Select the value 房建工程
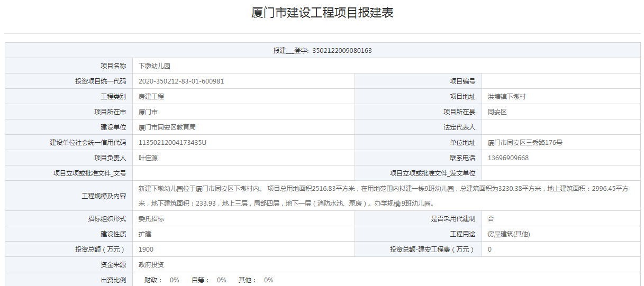The width and height of the screenshot is (644, 286). pos(151,97)
